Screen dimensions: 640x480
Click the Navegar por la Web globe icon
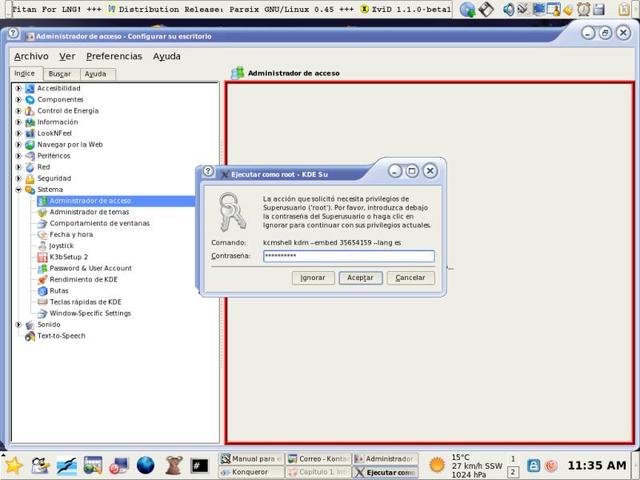pyautogui.click(x=30, y=144)
